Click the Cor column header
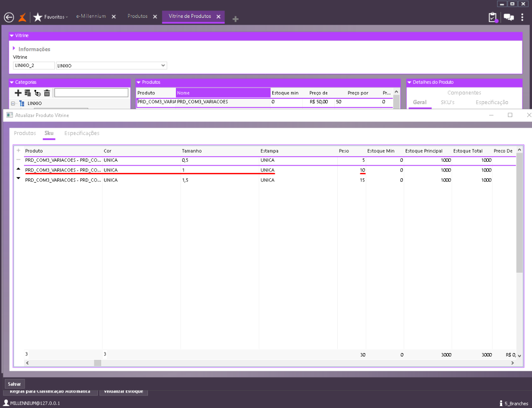 point(107,151)
